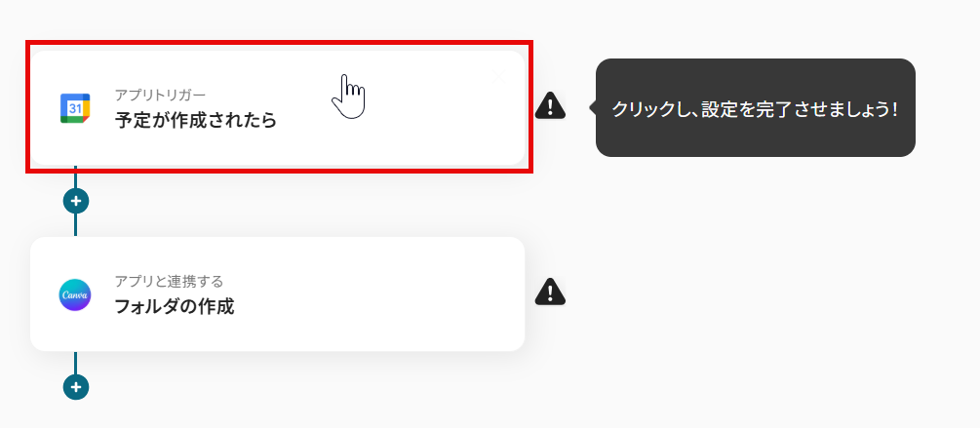Image resolution: width=980 pixels, height=428 pixels.
Task: Click the クリックし、設定を完了させましょう! tooltip
Action: tap(755, 107)
